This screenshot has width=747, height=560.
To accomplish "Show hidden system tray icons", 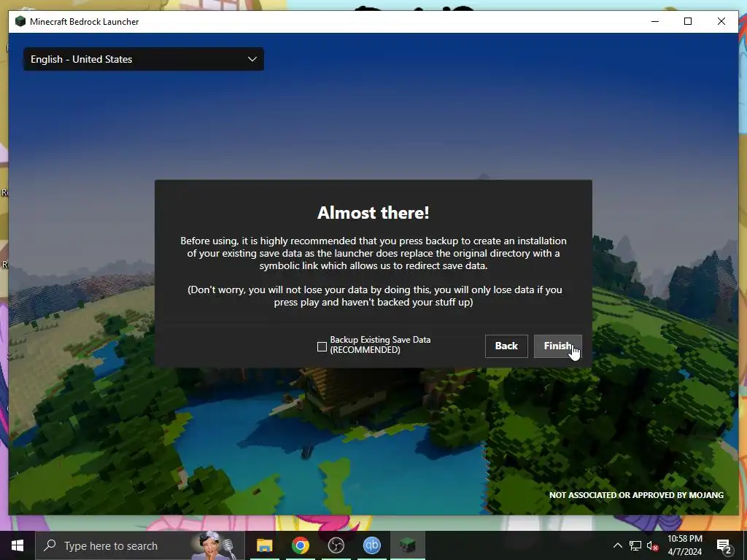I will [x=617, y=545].
